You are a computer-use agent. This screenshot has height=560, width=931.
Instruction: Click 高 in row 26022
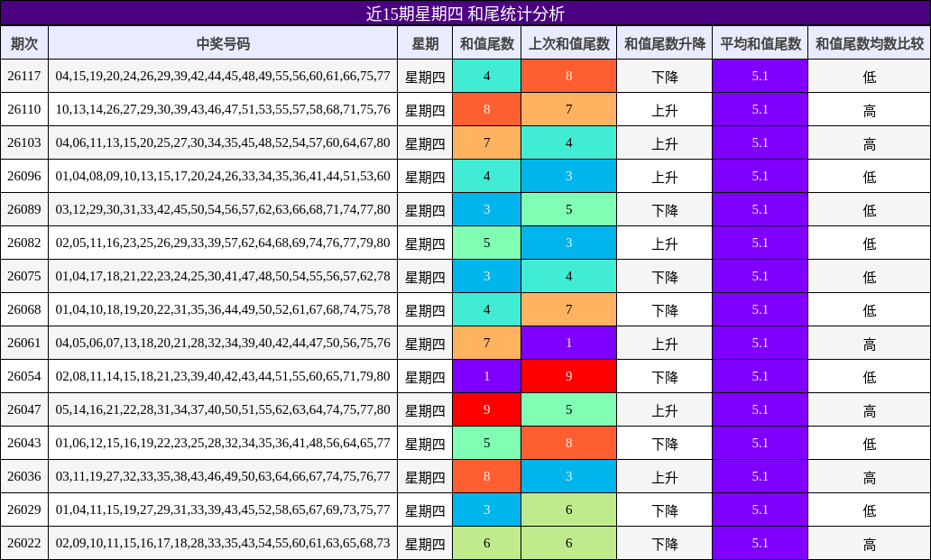[x=870, y=544]
